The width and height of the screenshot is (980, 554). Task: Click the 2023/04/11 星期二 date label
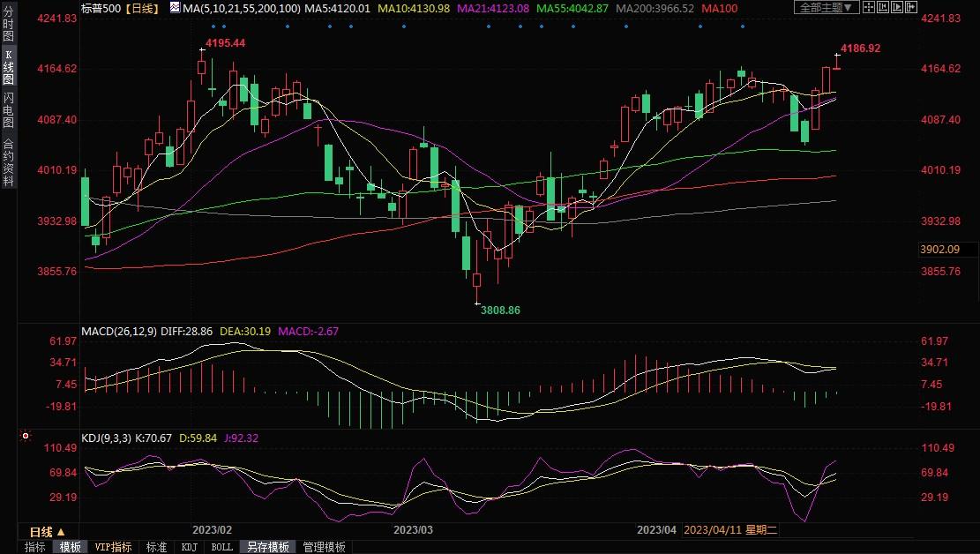pyautogui.click(x=730, y=529)
